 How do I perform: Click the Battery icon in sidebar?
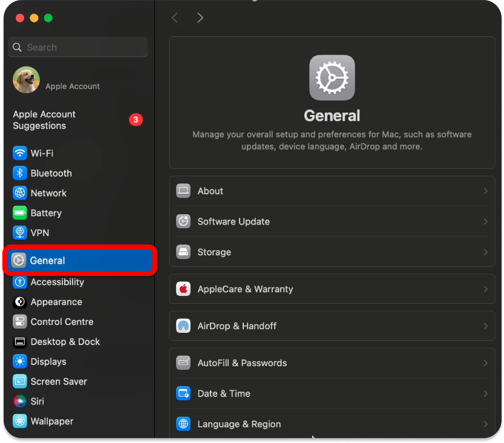click(x=20, y=213)
